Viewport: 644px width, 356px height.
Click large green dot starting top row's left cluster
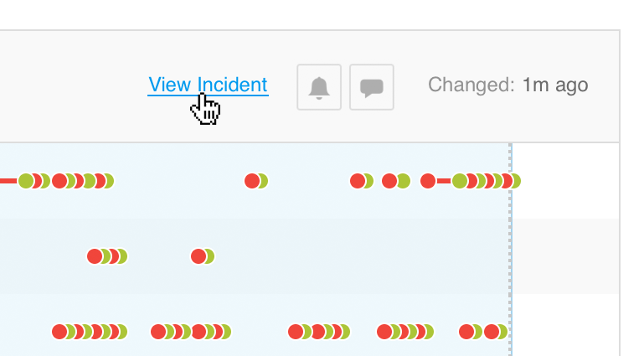[x=26, y=181]
